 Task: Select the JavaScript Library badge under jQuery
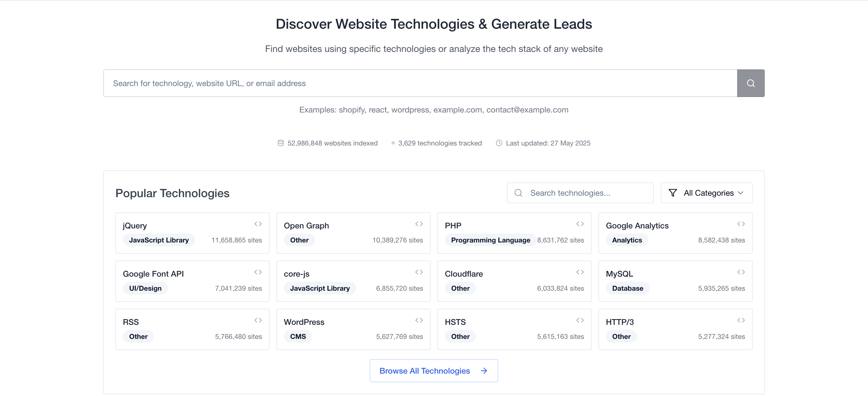[159, 240]
